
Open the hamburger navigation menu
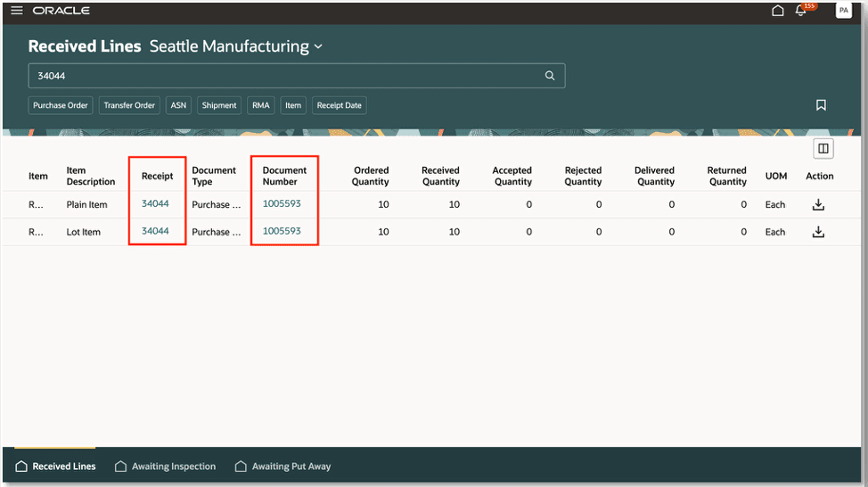[x=17, y=11]
